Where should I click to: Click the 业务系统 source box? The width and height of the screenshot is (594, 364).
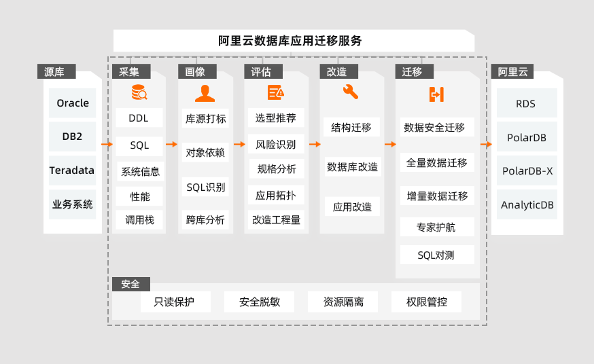[x=72, y=204]
